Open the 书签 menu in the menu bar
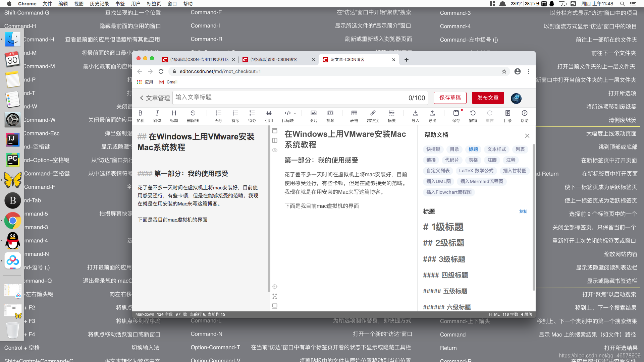 pos(118,4)
